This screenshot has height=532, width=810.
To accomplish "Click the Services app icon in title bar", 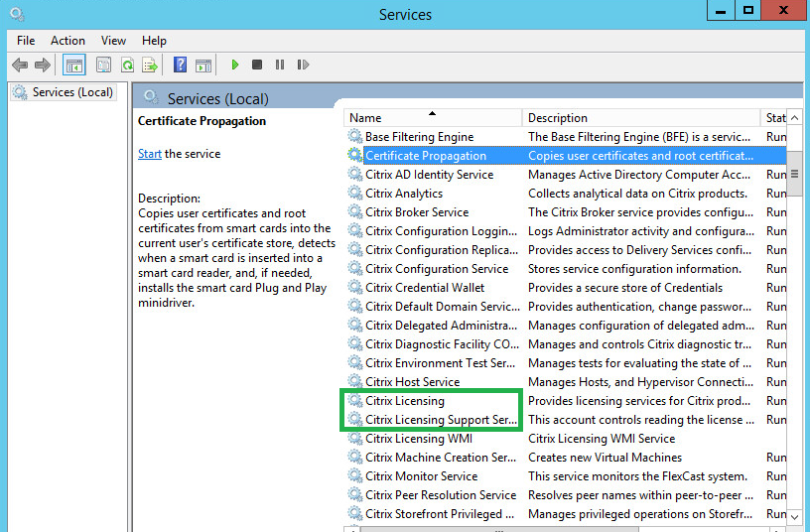I will click(x=17, y=14).
